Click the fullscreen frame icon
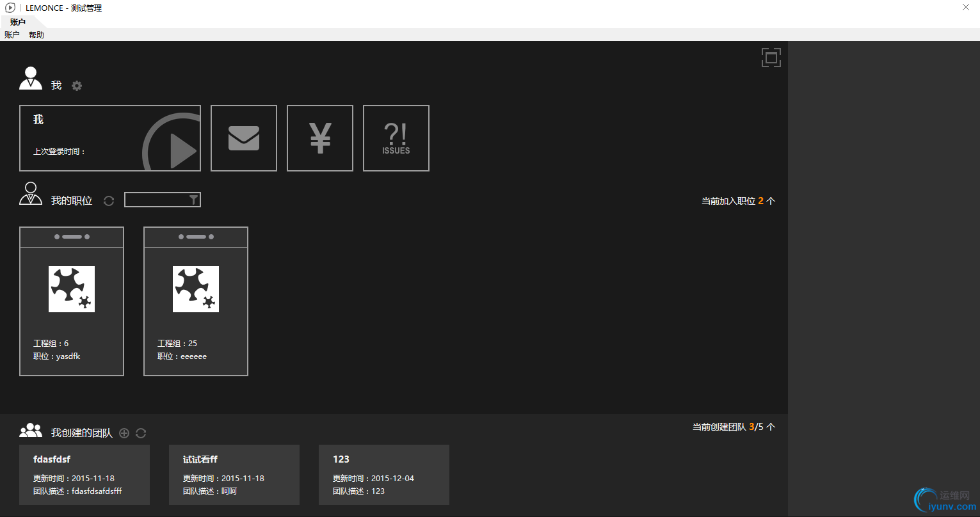Viewport: 980px width, 517px height. pyautogui.click(x=771, y=58)
